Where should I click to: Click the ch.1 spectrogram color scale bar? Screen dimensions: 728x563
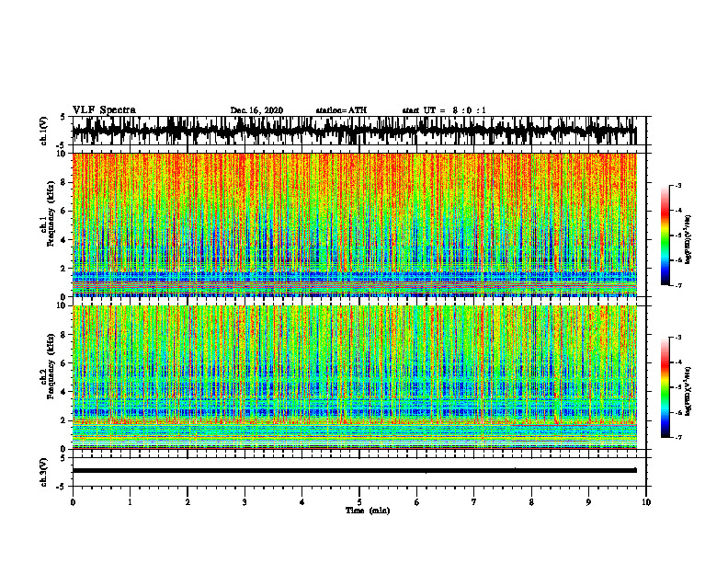665,236
